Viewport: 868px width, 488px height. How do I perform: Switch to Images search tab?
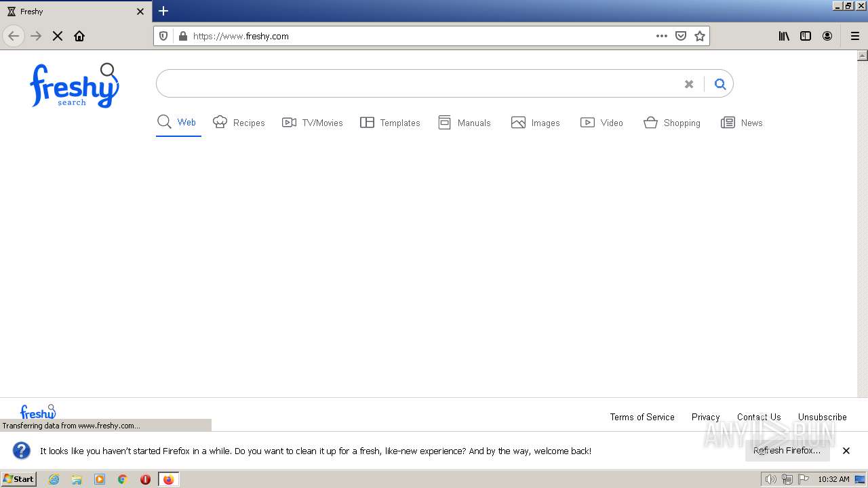[536, 123]
